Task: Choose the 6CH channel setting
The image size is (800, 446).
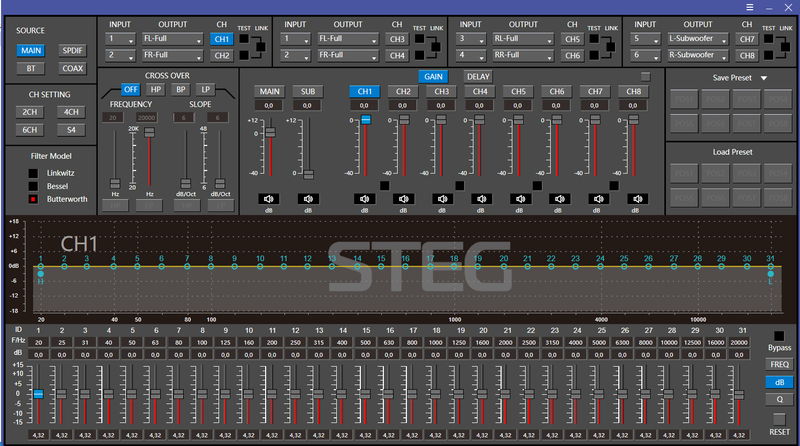Action: pyautogui.click(x=30, y=130)
